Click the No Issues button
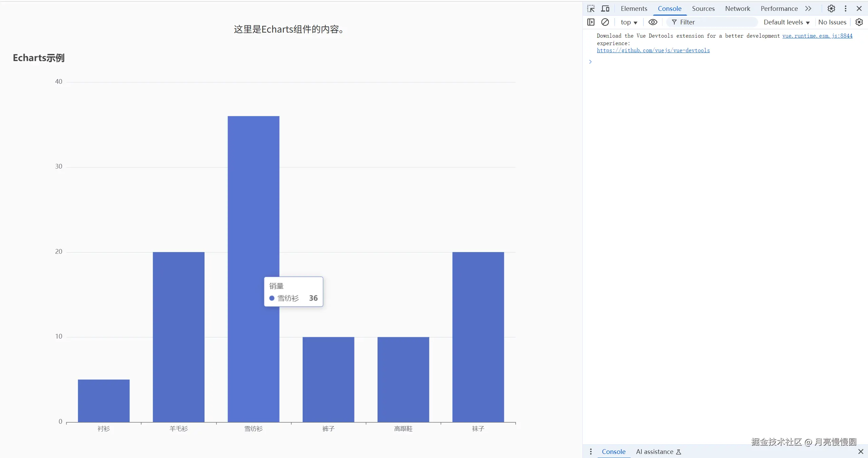The image size is (868, 458). [x=832, y=22]
